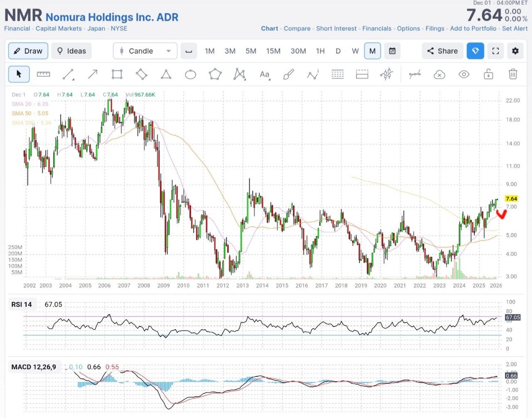The height and width of the screenshot is (418, 532).
Task: Switch to 15M timeframe
Action: [x=273, y=51]
